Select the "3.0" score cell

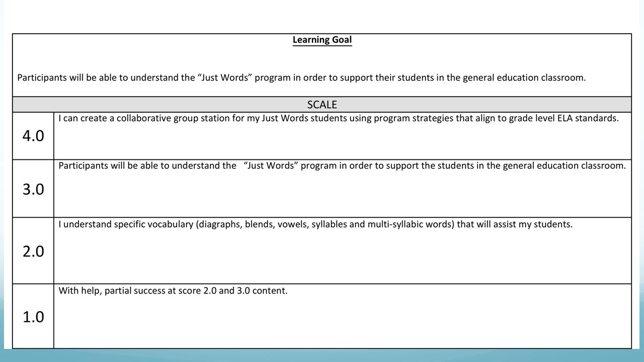(33, 189)
